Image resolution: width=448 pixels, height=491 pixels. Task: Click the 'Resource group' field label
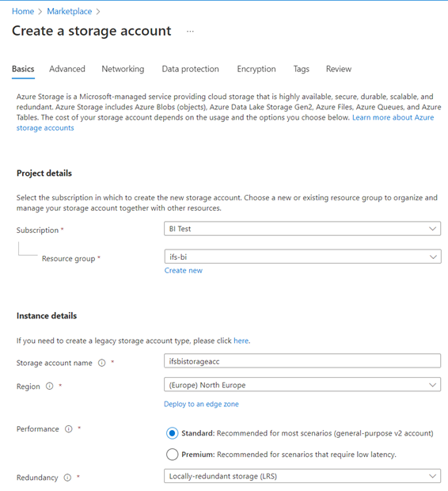click(x=69, y=259)
